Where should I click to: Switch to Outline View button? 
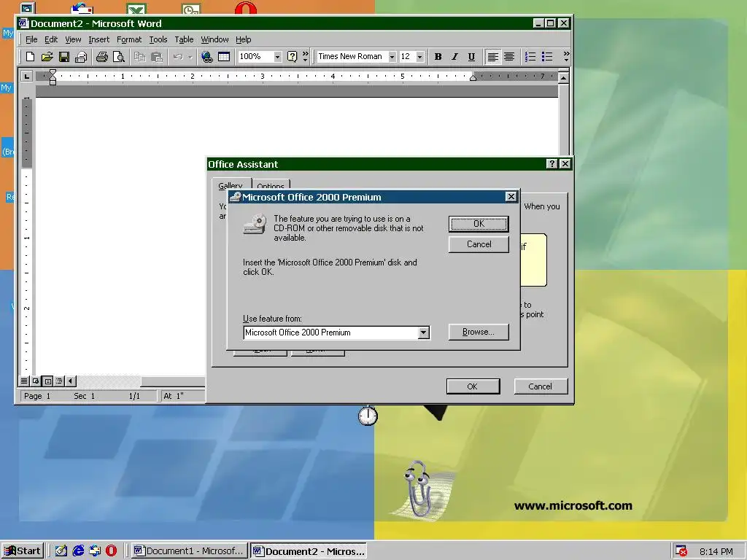(x=59, y=381)
